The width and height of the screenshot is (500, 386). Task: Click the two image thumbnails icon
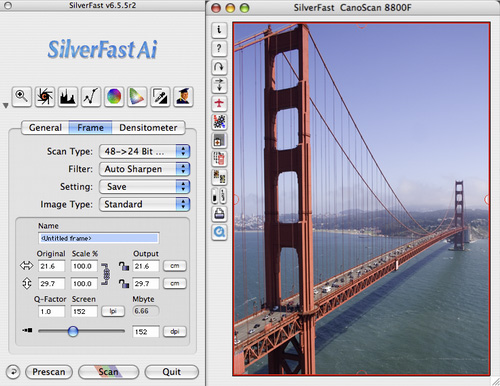[219, 177]
